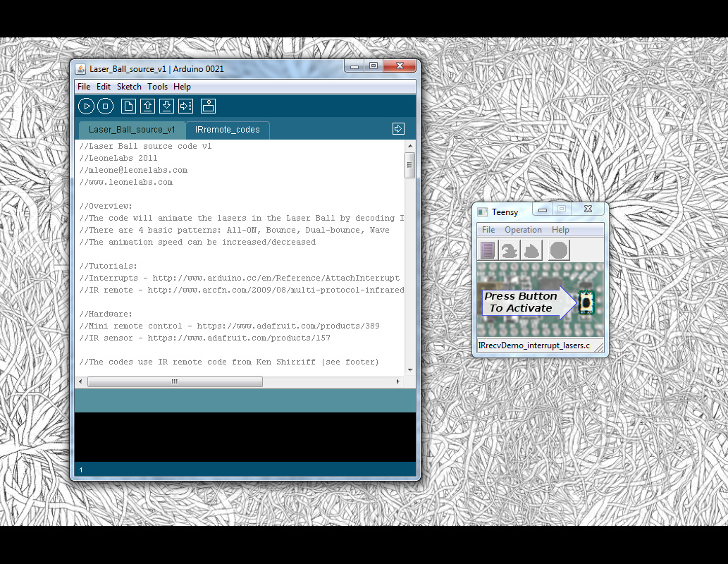Maximize the Arduino window
The height and width of the screenshot is (564, 728).
(374, 66)
